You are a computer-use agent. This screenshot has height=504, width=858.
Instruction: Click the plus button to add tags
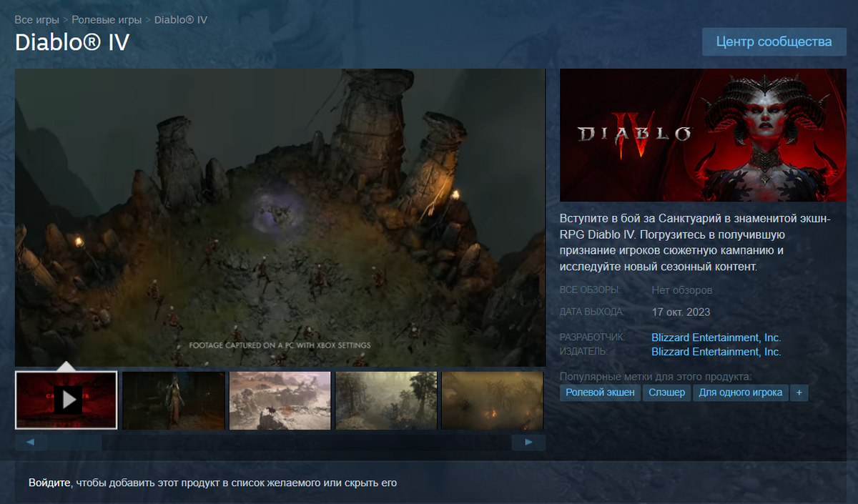(799, 392)
